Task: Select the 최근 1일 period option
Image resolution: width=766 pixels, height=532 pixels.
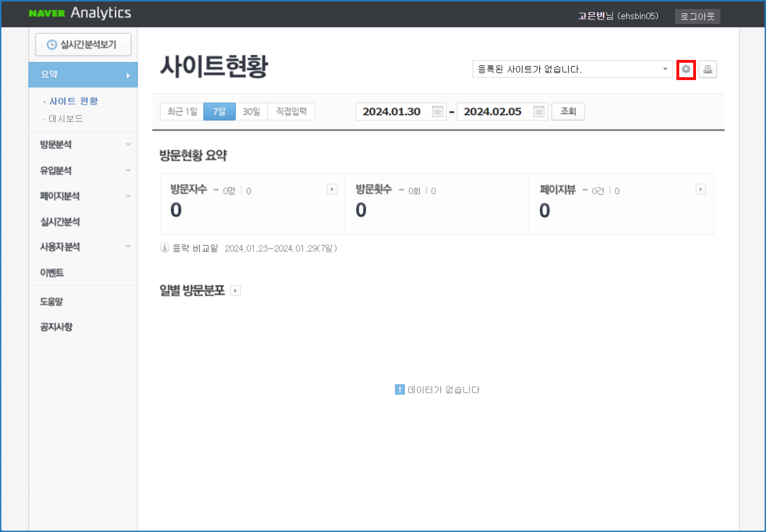Action: point(182,111)
